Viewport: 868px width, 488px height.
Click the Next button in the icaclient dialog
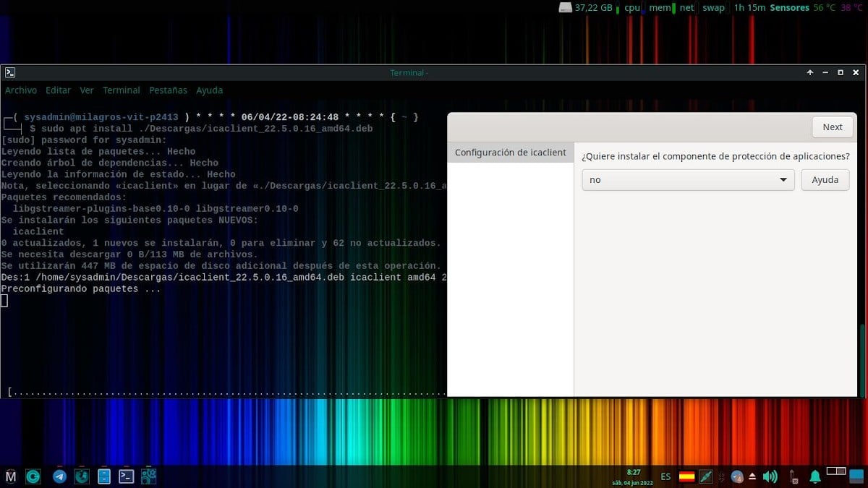coord(832,127)
